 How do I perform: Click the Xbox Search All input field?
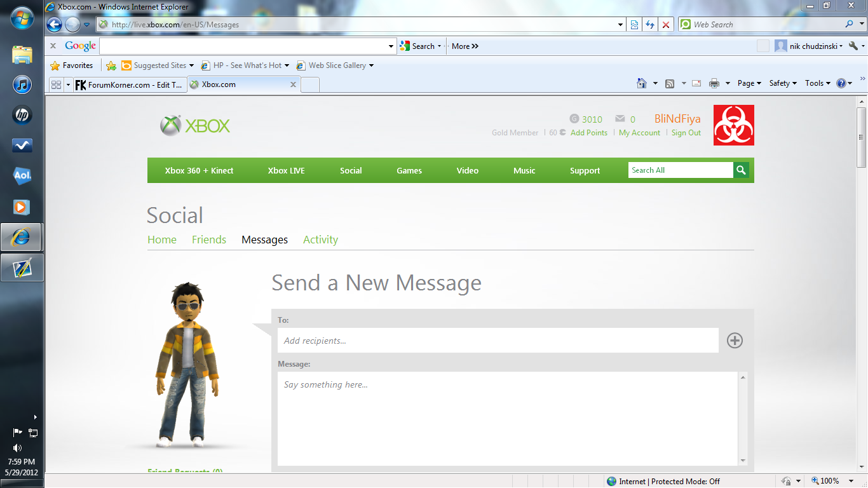681,170
